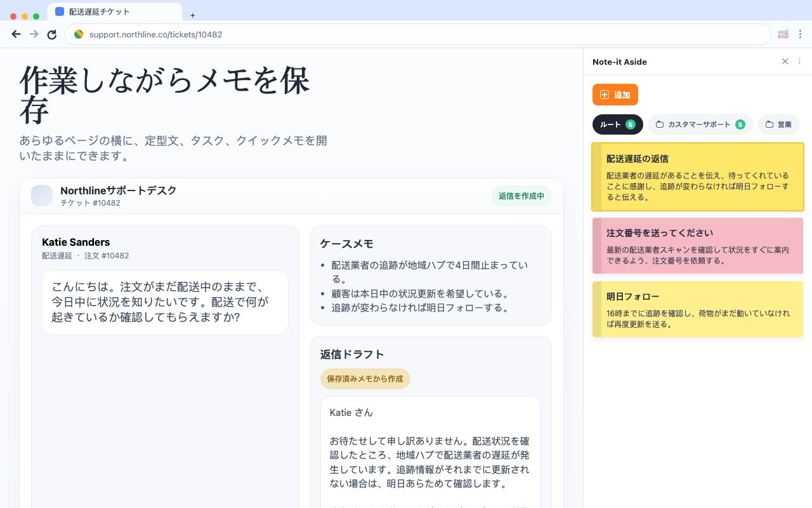This screenshot has width=812, height=508.
Task: Toggle the ルート filter chip
Action: [x=617, y=124]
